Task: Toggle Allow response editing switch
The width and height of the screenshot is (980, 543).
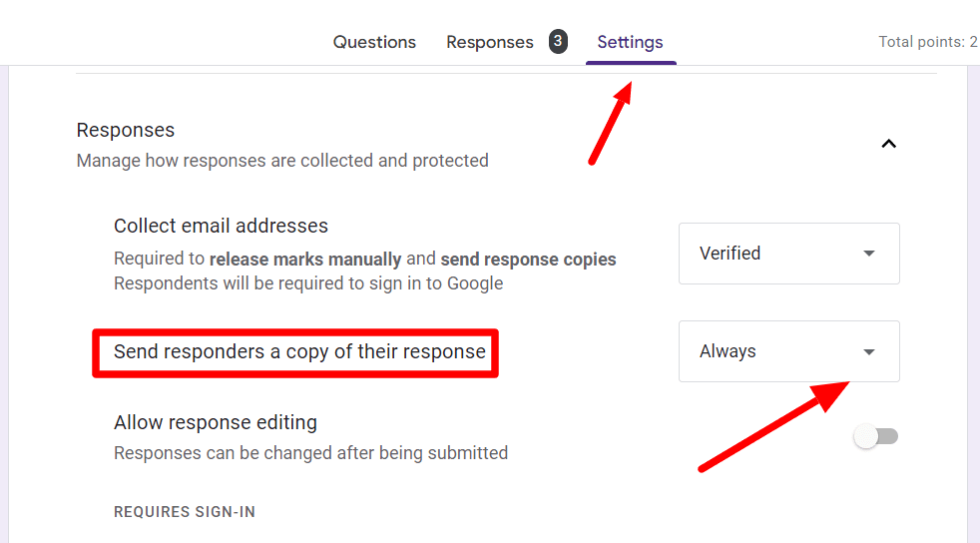Action: pos(876,436)
